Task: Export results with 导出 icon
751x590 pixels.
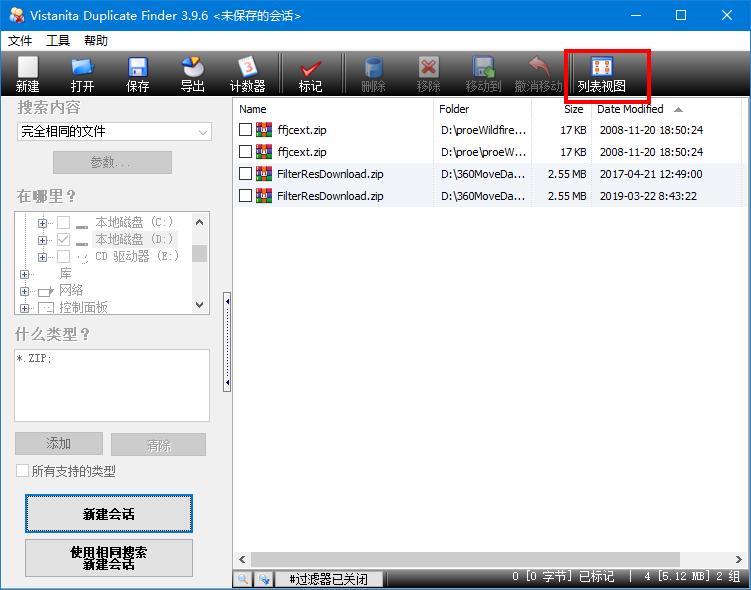Action: click(x=193, y=74)
